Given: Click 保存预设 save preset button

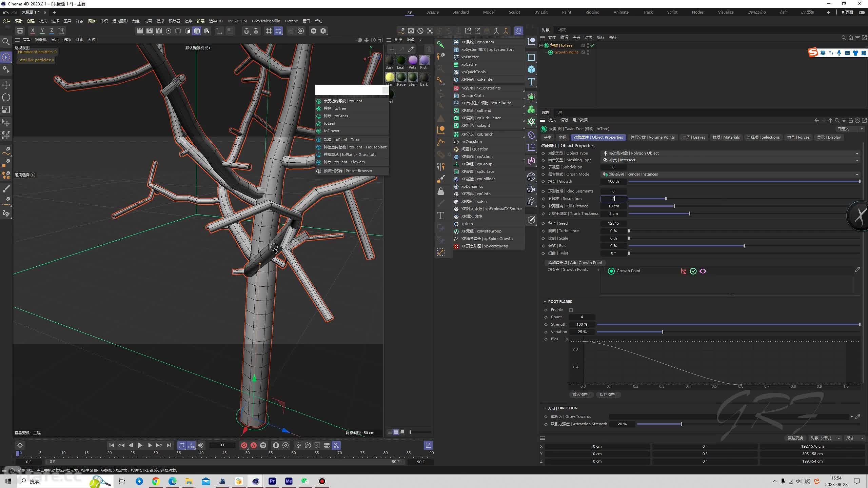Looking at the screenshot, I should (608, 394).
